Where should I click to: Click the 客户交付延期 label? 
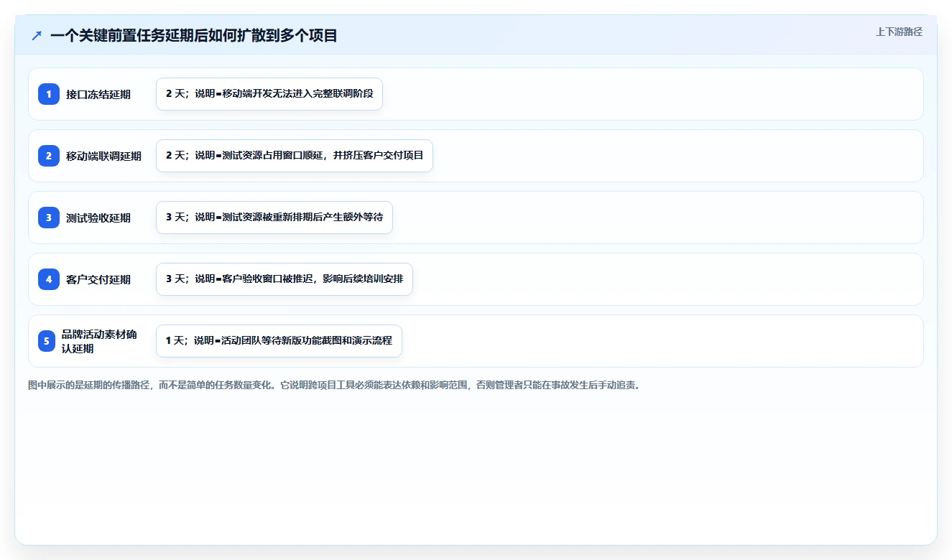(x=98, y=279)
